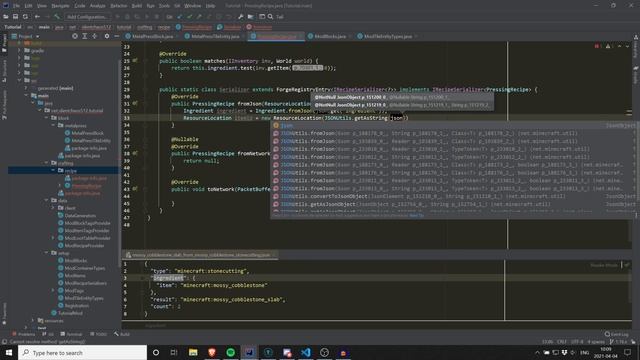Screen dimensions: 640x360
Task: Choose the convertToJsonObject completion suggestion
Action: coord(454,196)
